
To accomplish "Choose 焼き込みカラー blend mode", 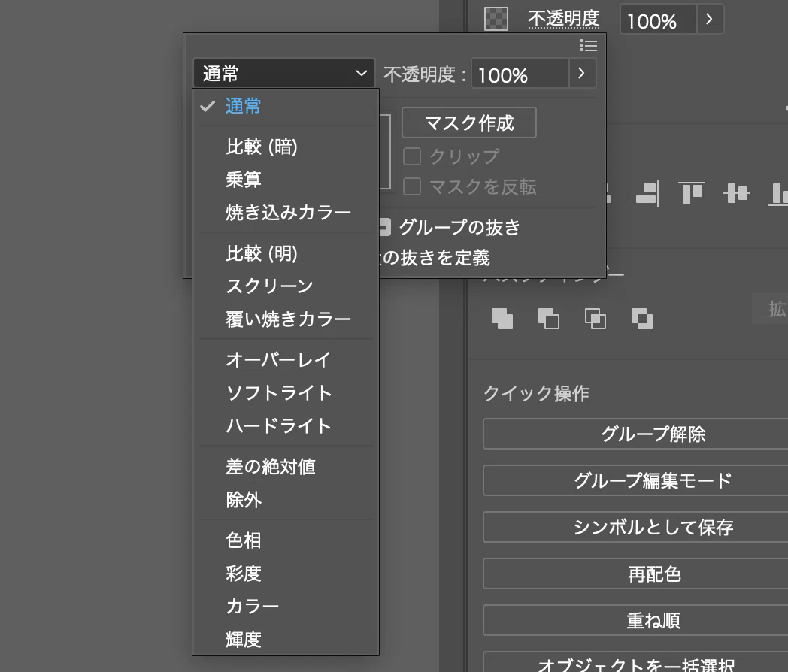I will [x=286, y=213].
